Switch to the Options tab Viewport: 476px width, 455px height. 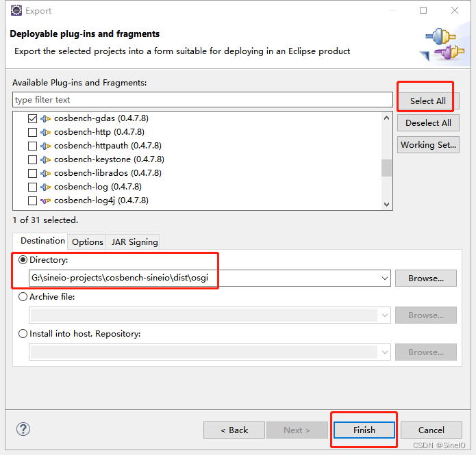[x=88, y=242]
